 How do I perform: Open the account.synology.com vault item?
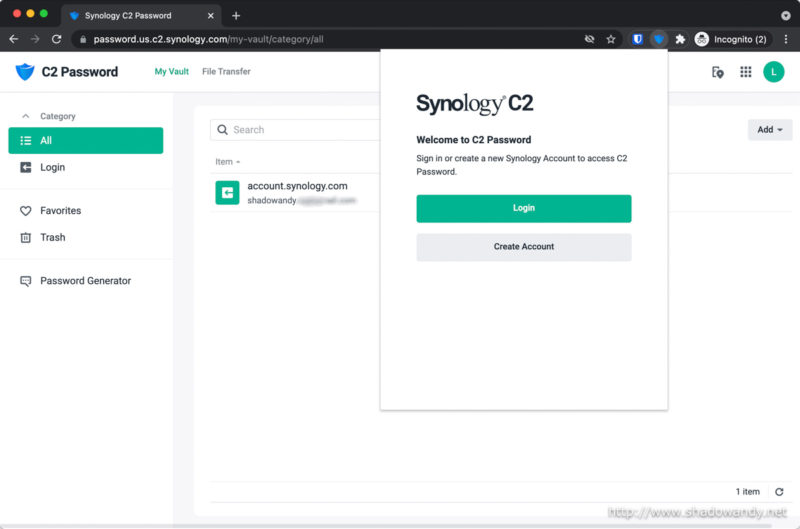pyautogui.click(x=296, y=193)
